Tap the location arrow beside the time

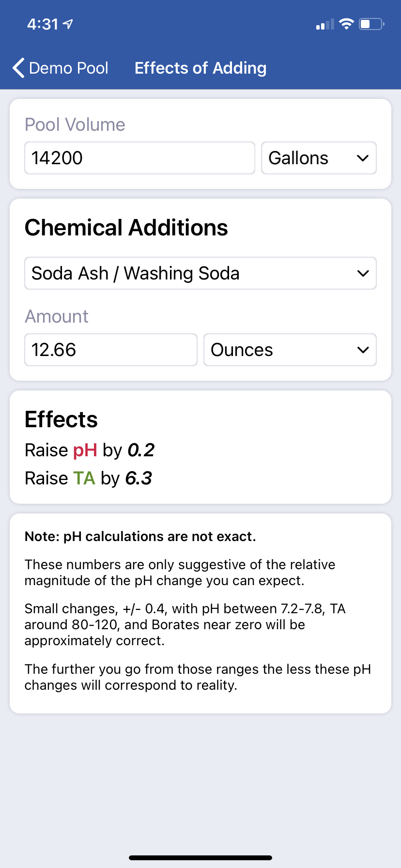click(68, 24)
